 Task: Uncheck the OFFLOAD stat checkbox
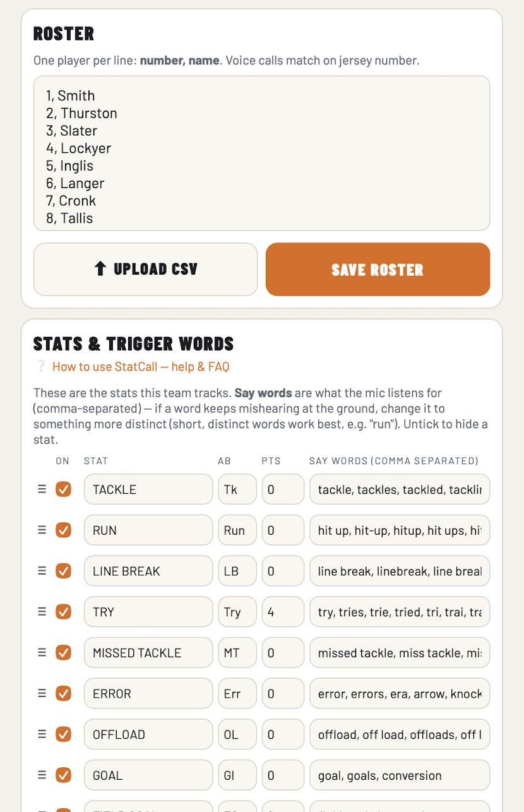click(63, 734)
